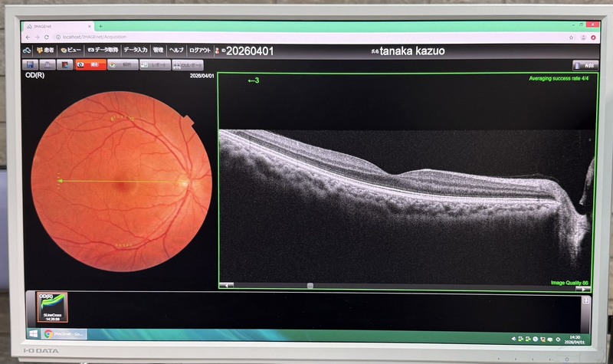Expand the thumbnail strip with right-edge icon

click(x=585, y=300)
